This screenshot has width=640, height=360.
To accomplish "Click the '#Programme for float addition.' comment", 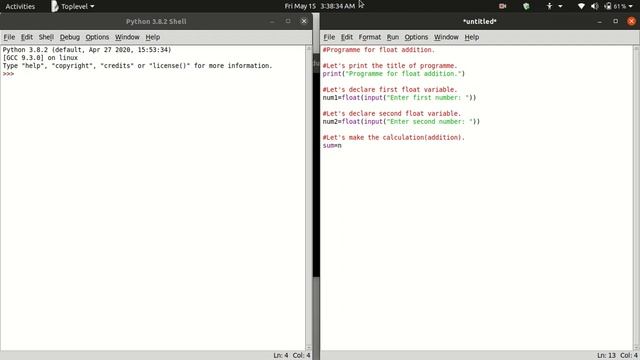I will [x=379, y=50].
